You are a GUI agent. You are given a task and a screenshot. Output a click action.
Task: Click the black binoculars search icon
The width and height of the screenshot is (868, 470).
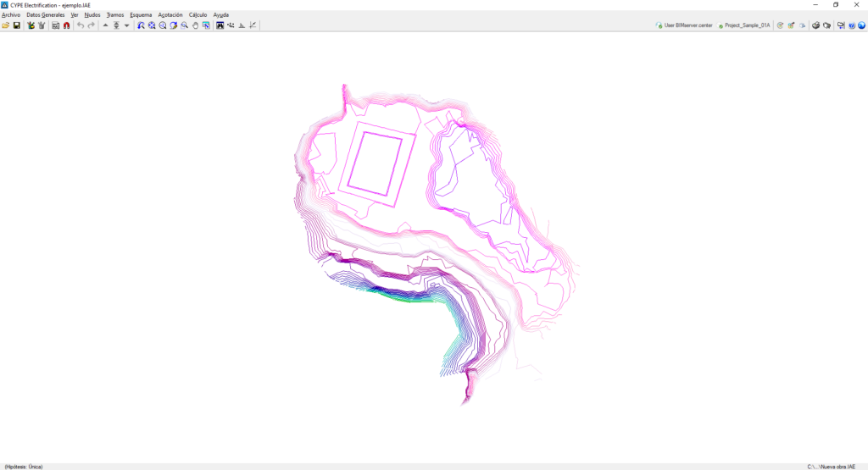click(220, 25)
